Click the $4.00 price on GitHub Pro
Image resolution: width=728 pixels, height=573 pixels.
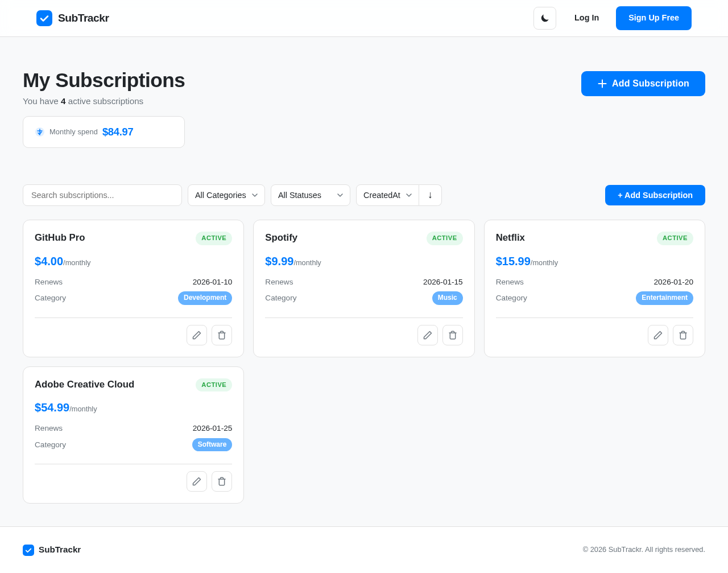[49, 261]
